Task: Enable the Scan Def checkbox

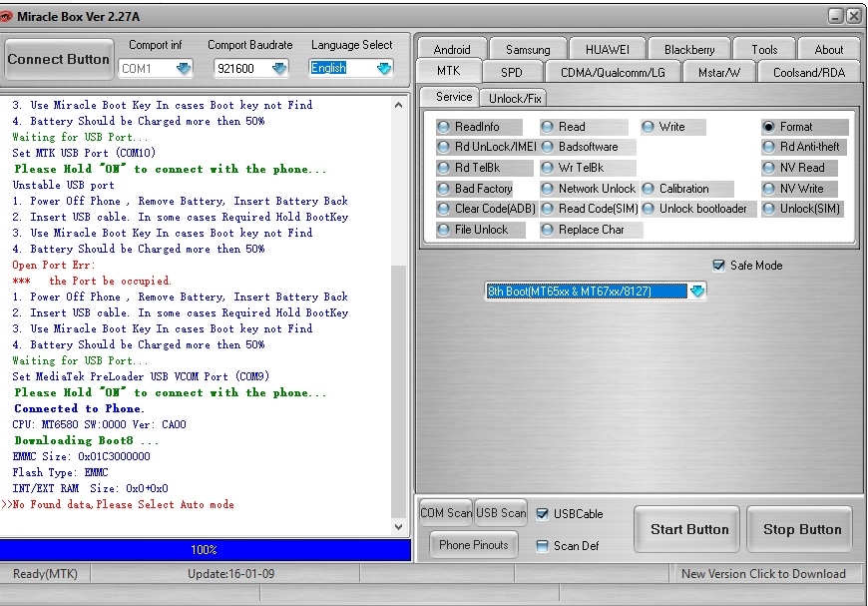Action: coord(543,546)
